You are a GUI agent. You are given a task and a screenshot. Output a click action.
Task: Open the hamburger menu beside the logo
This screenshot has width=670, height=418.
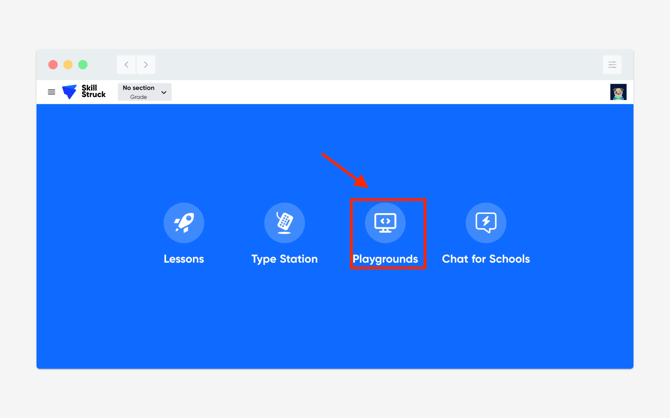tap(52, 92)
